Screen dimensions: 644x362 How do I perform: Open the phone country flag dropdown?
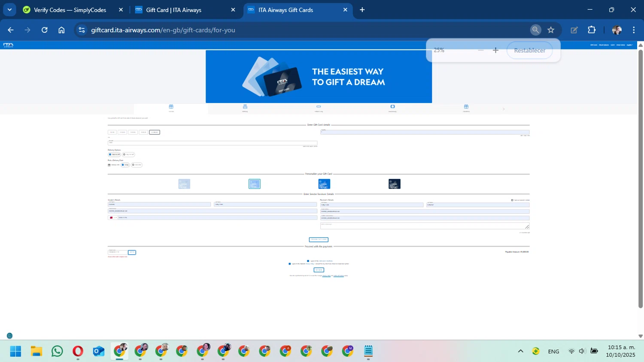click(112, 218)
